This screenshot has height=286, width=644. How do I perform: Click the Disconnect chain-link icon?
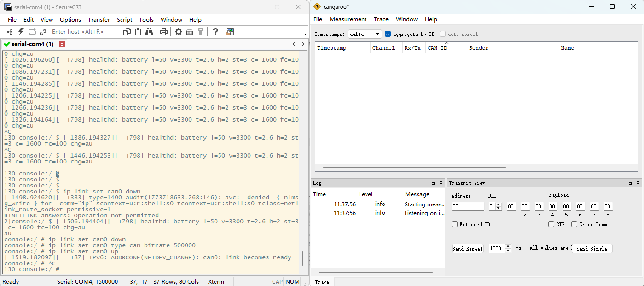[43, 32]
